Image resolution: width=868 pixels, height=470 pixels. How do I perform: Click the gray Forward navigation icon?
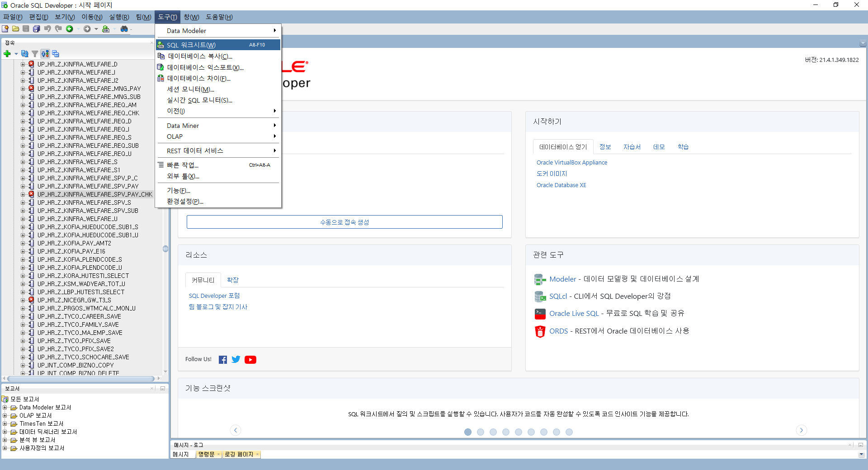coord(87,29)
